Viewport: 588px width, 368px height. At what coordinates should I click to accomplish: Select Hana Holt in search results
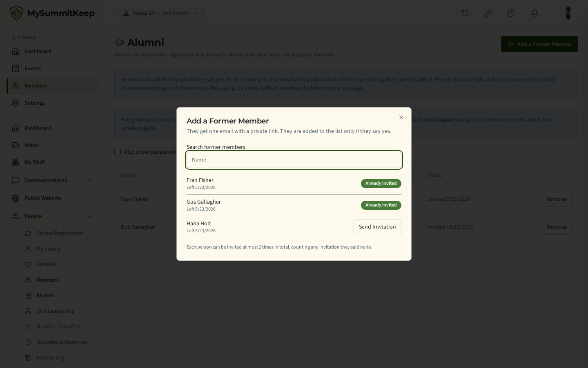point(199,224)
